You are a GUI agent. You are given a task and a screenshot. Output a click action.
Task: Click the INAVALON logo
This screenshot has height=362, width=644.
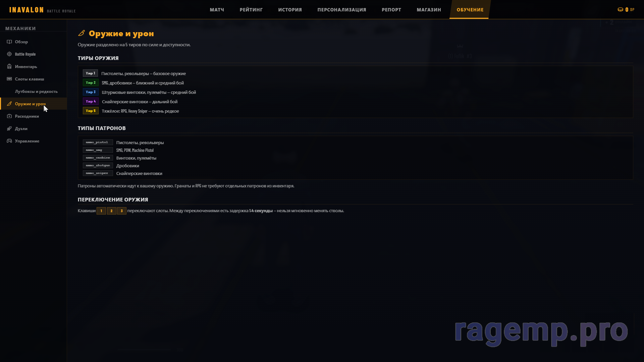pyautogui.click(x=26, y=10)
